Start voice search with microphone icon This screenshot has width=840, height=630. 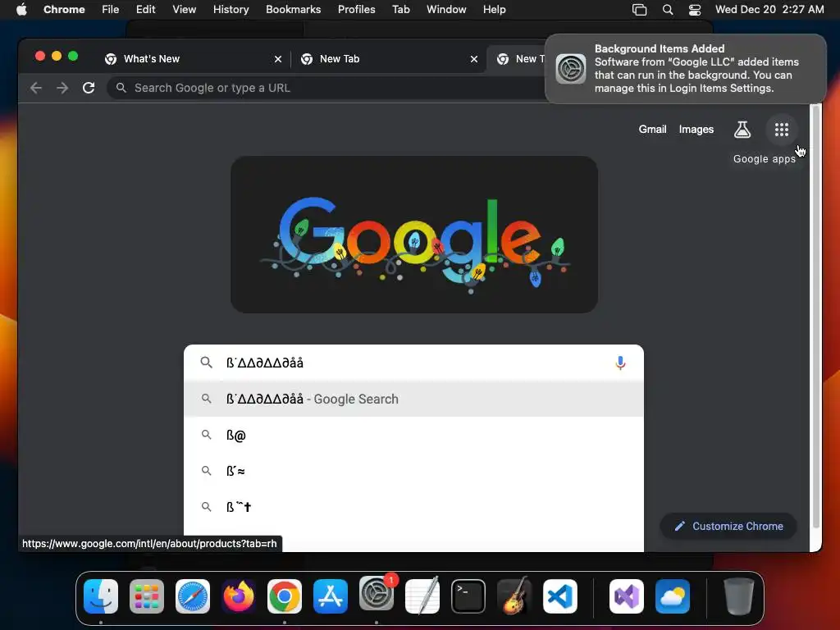pyautogui.click(x=620, y=363)
